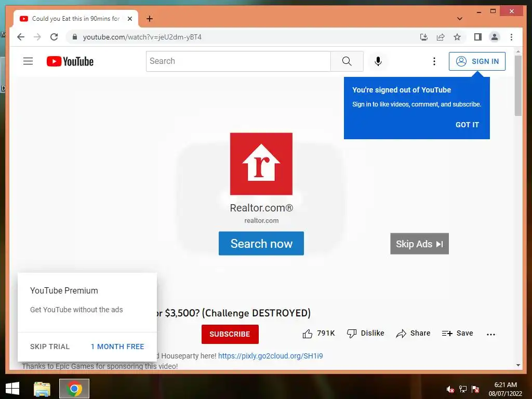Screen dimensions: 532x399
Task: Click the browser forward arrow
Action: 37,37
